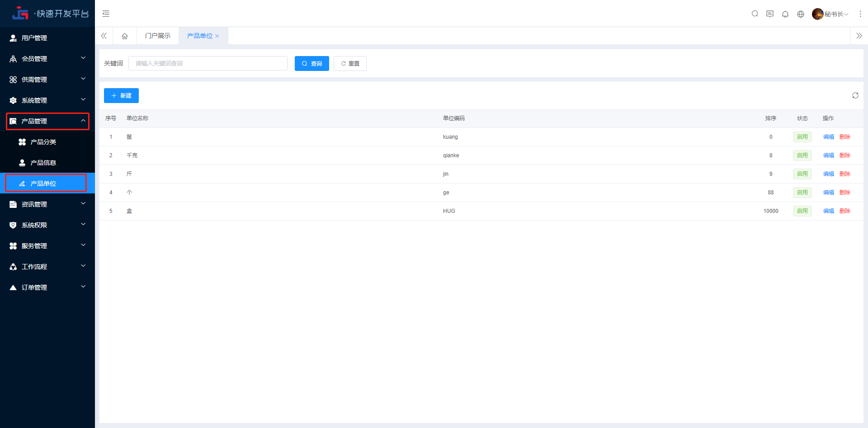Go to the home tab icon
The width and height of the screenshot is (868, 428).
pyautogui.click(x=125, y=36)
